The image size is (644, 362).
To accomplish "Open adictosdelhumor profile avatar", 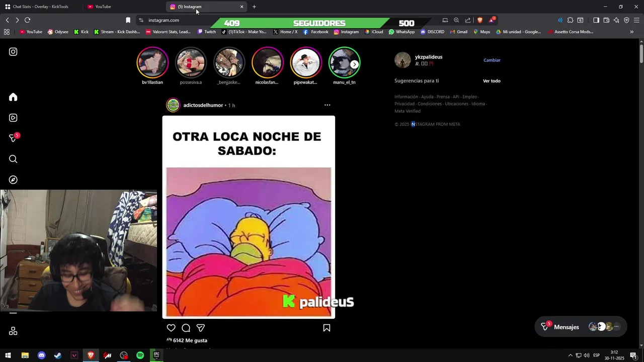I will click(173, 105).
